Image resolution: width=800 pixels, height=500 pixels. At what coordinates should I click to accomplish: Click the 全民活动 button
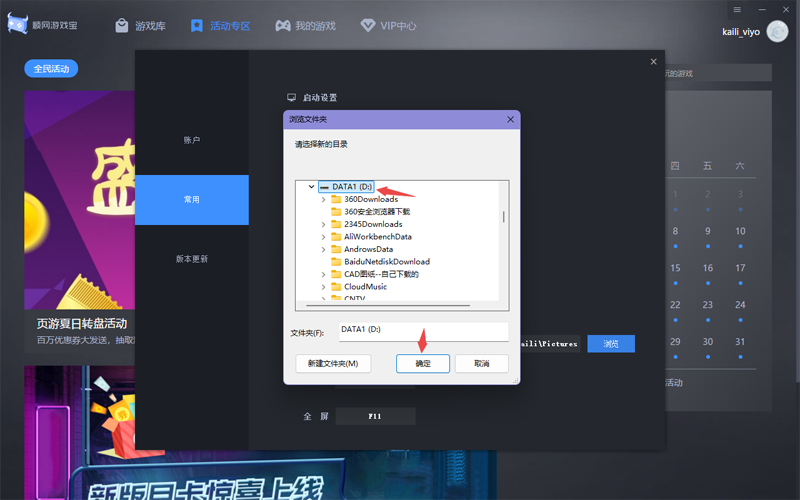click(51, 68)
